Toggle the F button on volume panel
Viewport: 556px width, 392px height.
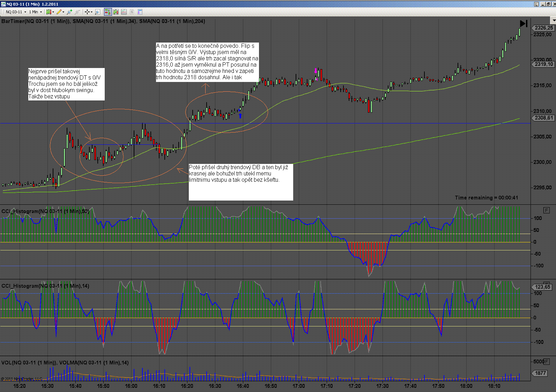[546, 362]
